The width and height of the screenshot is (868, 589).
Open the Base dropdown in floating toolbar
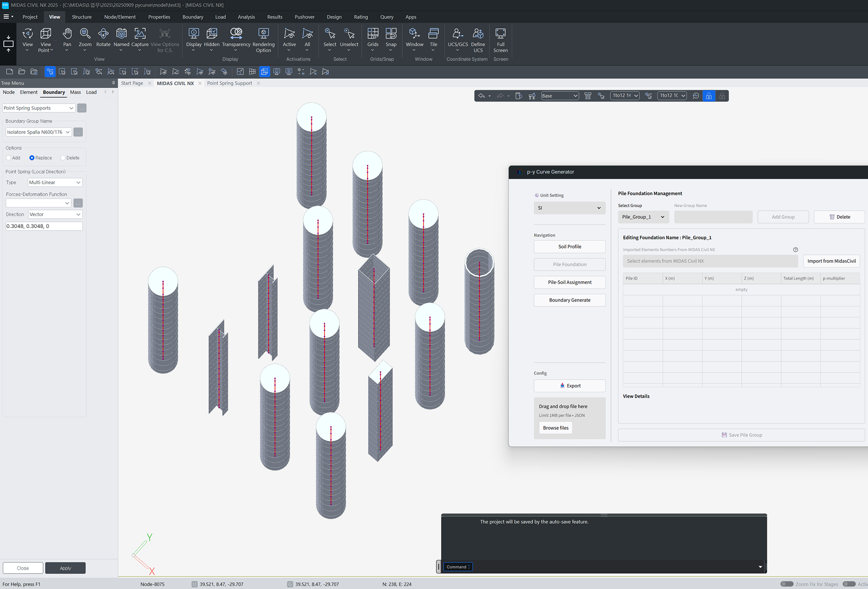click(560, 96)
